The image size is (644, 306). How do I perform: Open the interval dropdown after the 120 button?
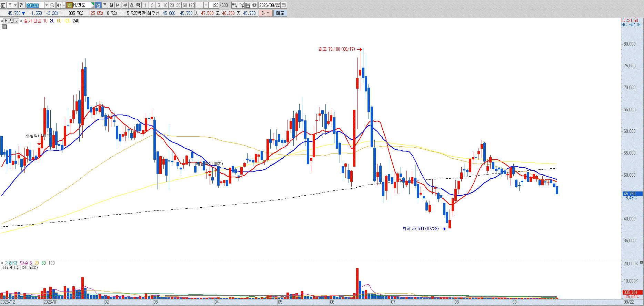206,5
